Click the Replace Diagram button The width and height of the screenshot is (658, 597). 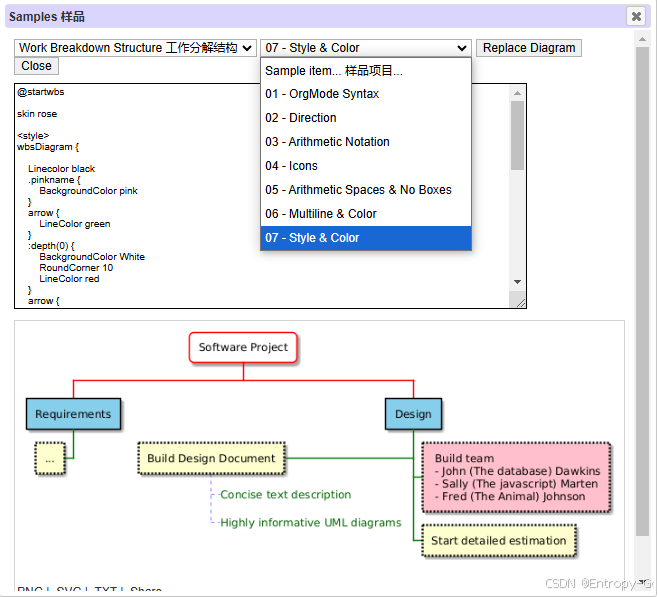[529, 48]
